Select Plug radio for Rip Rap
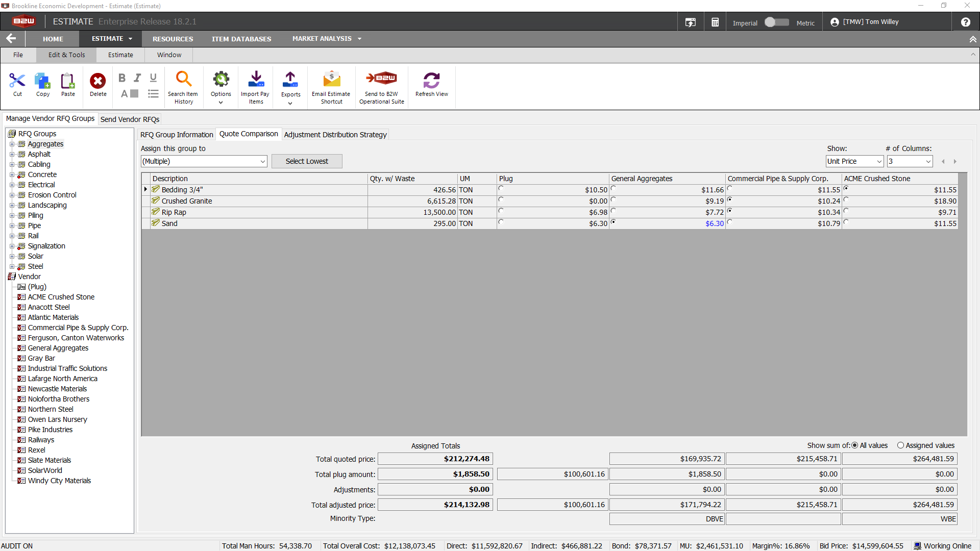The width and height of the screenshot is (980, 551). [x=501, y=211]
